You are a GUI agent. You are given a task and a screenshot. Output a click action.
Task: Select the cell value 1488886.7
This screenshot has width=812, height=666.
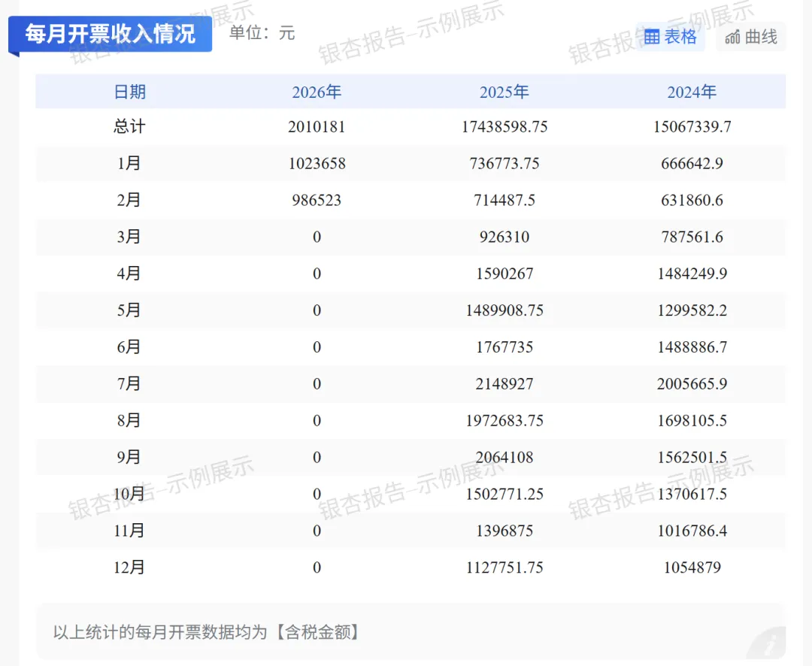tap(692, 347)
